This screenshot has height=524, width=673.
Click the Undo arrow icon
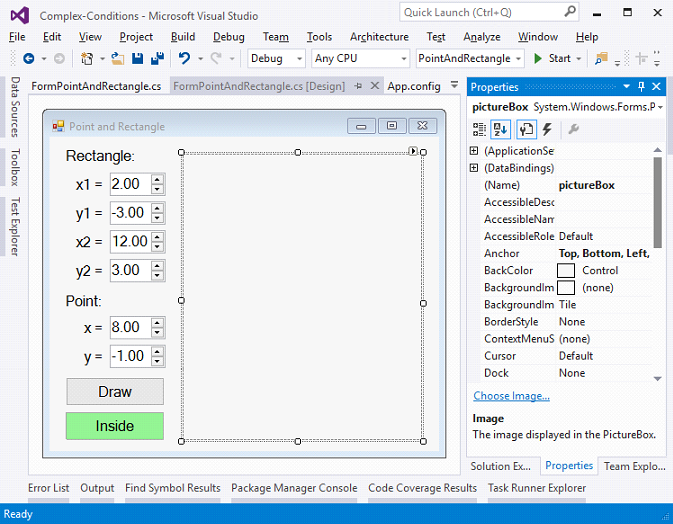185,58
